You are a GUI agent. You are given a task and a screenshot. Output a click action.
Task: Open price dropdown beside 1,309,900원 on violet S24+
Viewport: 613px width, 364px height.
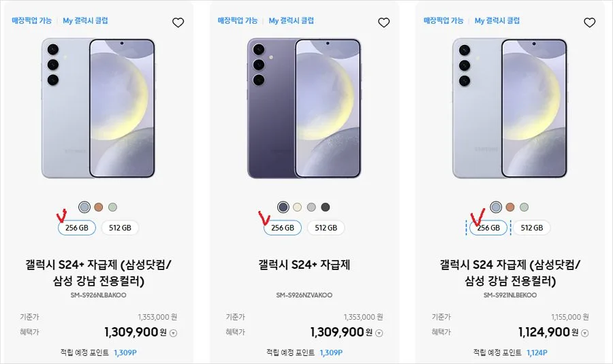click(x=379, y=333)
